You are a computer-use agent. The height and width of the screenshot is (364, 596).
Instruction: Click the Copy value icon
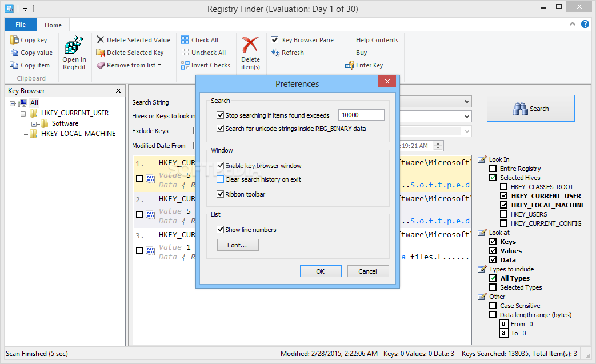(x=14, y=53)
